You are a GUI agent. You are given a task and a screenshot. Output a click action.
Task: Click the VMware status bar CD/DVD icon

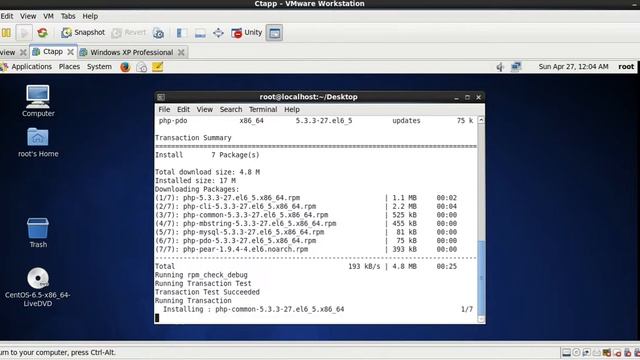(x=576, y=353)
